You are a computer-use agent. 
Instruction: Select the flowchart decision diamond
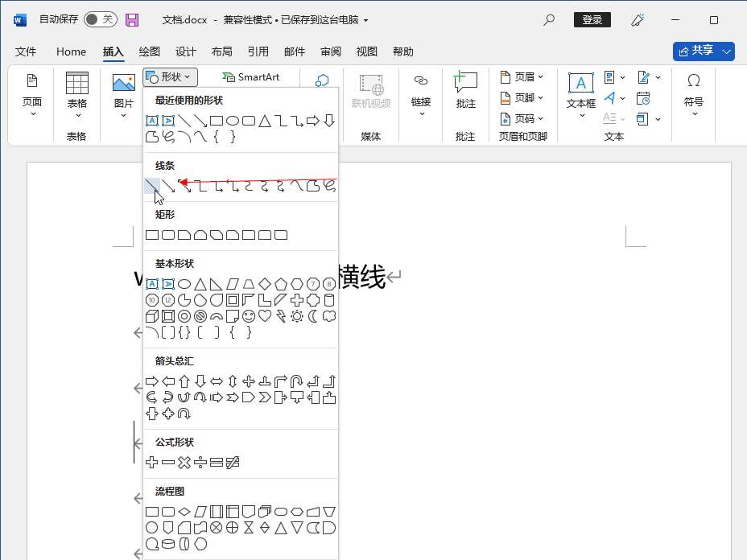point(184,512)
